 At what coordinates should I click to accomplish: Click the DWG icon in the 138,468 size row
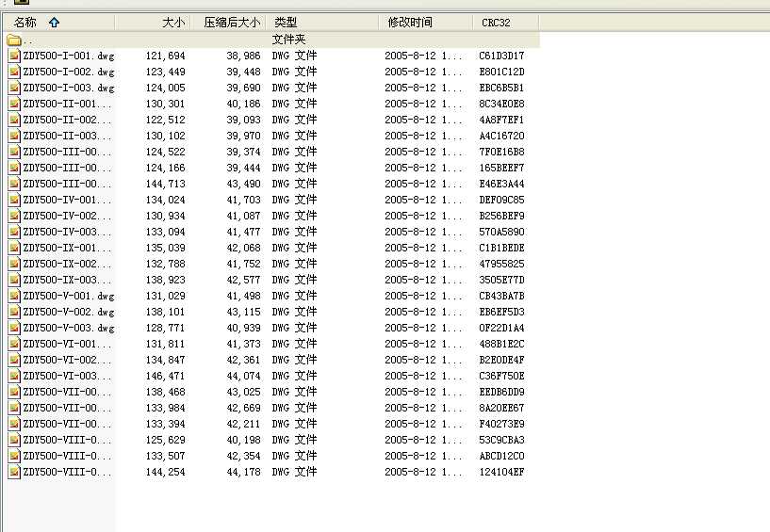pyautogui.click(x=14, y=392)
